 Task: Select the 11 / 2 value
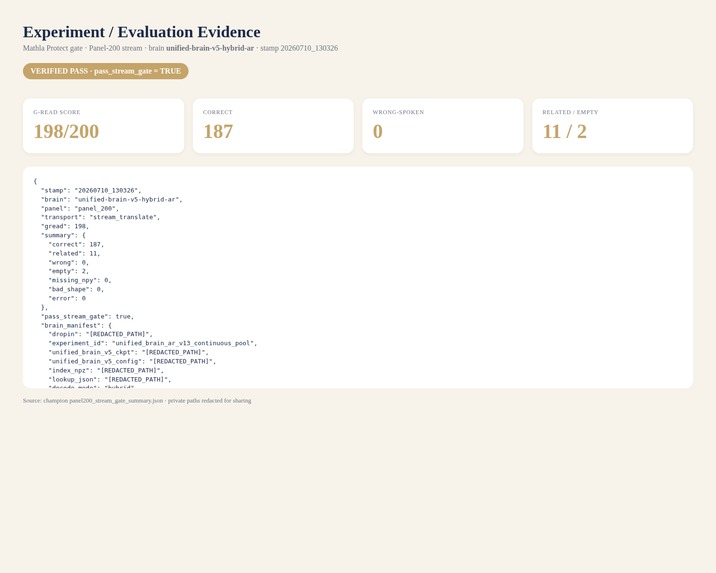565,131
